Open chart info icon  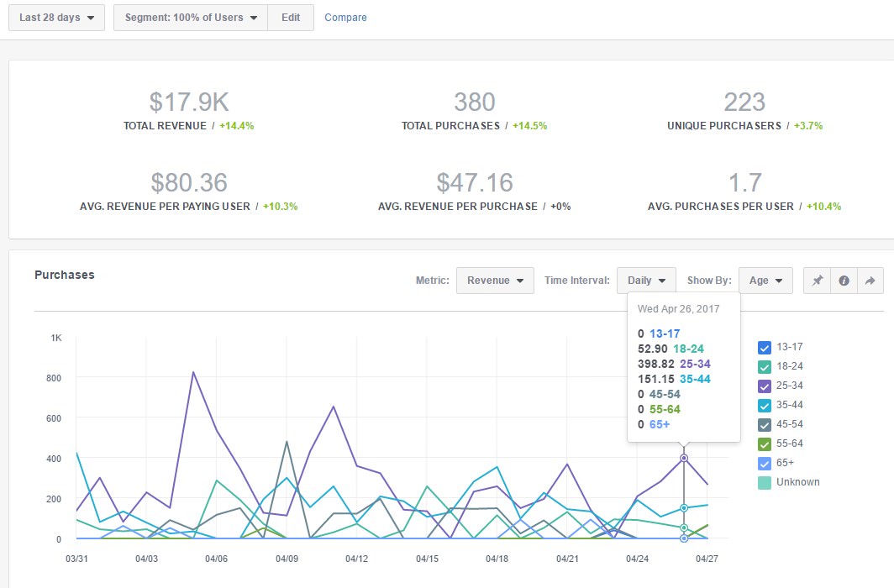click(x=844, y=281)
